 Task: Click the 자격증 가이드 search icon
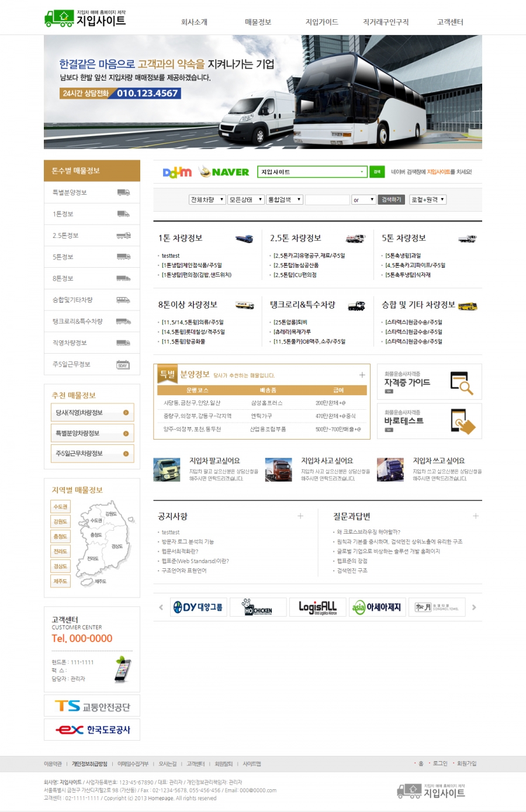click(461, 382)
